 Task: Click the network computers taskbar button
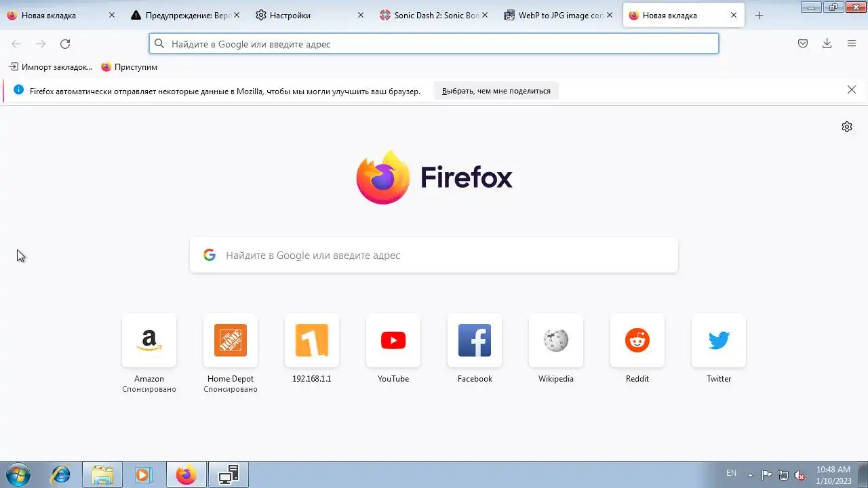229,475
